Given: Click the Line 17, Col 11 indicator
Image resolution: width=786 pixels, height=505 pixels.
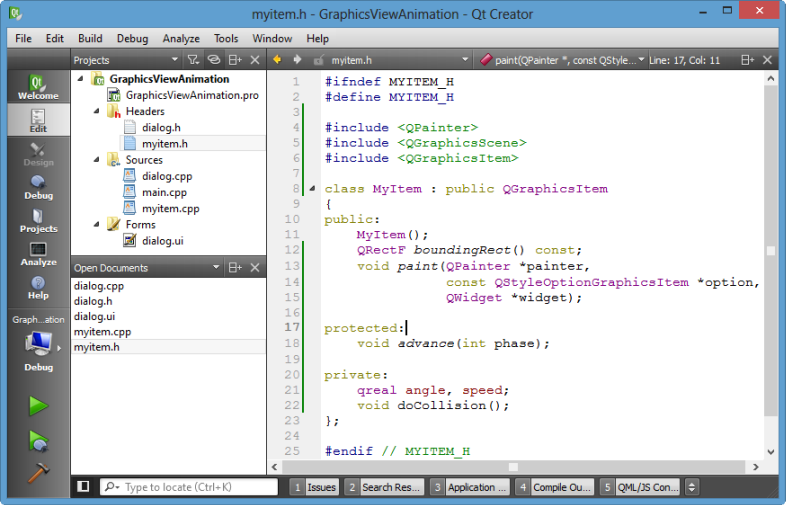Looking at the screenshot, I should pyautogui.click(x=684, y=60).
